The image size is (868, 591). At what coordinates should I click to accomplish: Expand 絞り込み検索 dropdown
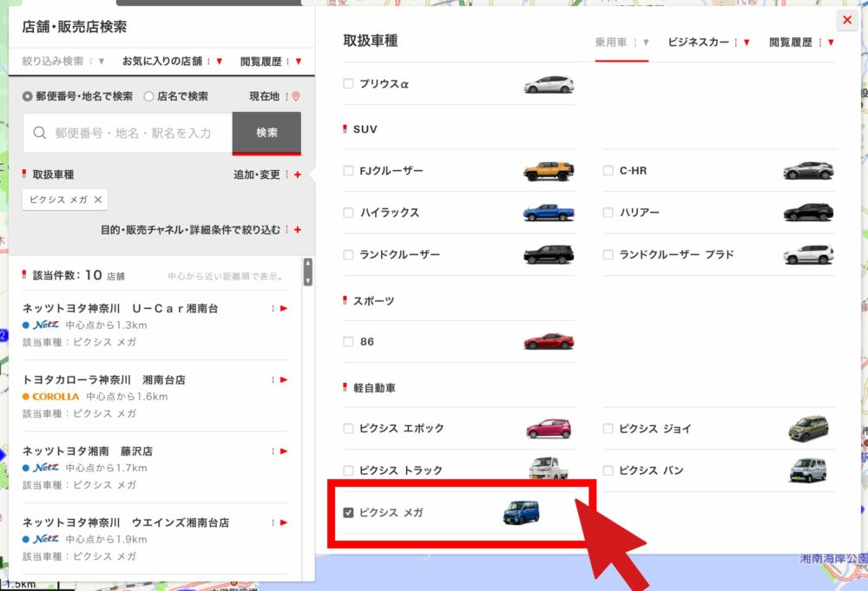tap(63, 62)
